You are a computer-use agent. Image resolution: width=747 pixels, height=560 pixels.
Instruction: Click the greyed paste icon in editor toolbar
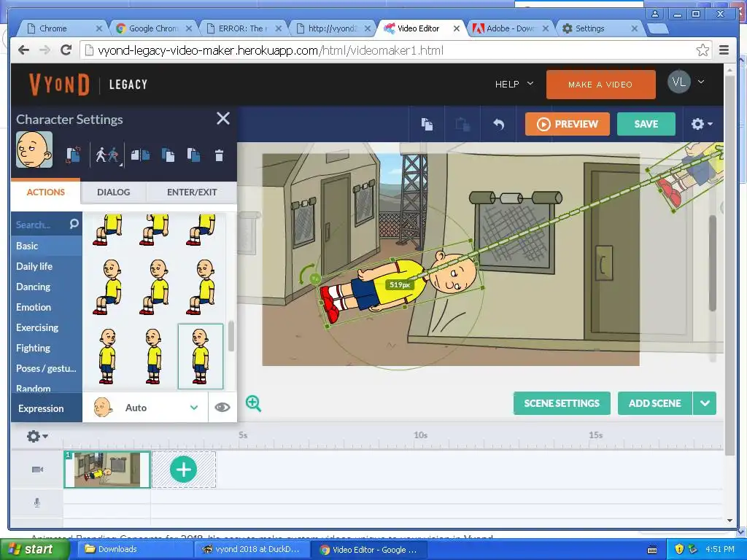point(462,124)
